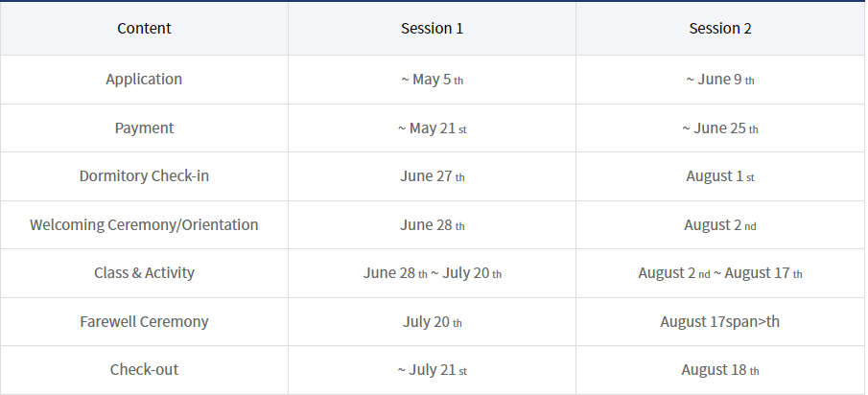This screenshot has height=395, width=868.
Task: Click the August 1st dormitory check-in date
Action: coord(720,176)
